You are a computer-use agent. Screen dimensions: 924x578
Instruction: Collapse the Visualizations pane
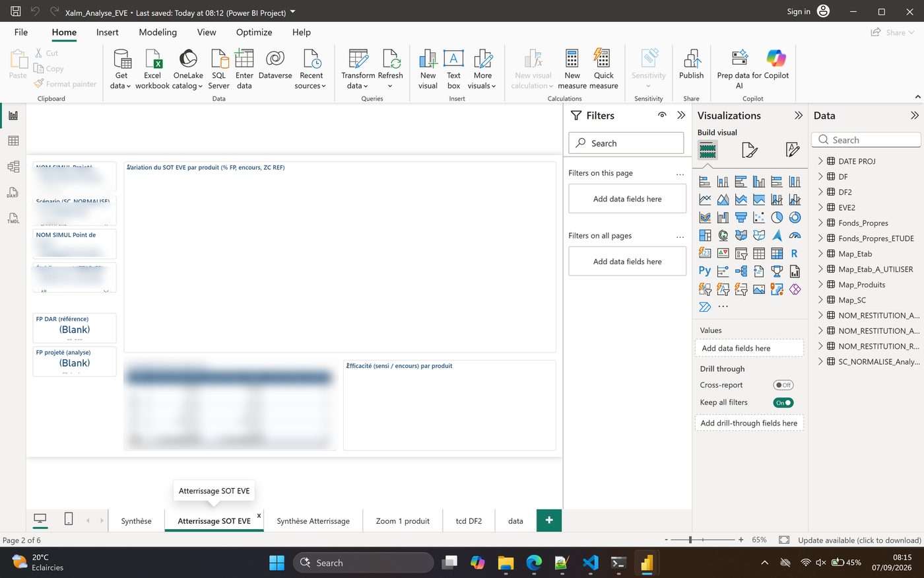(799, 115)
